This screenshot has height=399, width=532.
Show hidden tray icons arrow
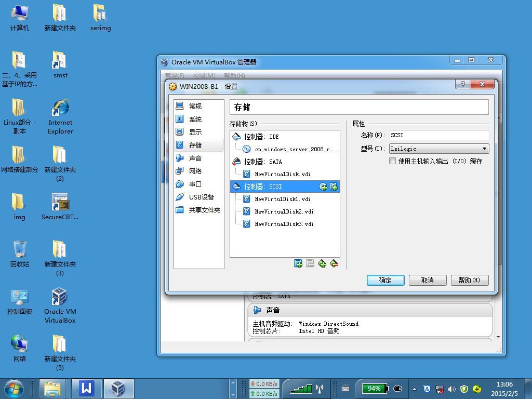pyautogui.click(x=414, y=389)
